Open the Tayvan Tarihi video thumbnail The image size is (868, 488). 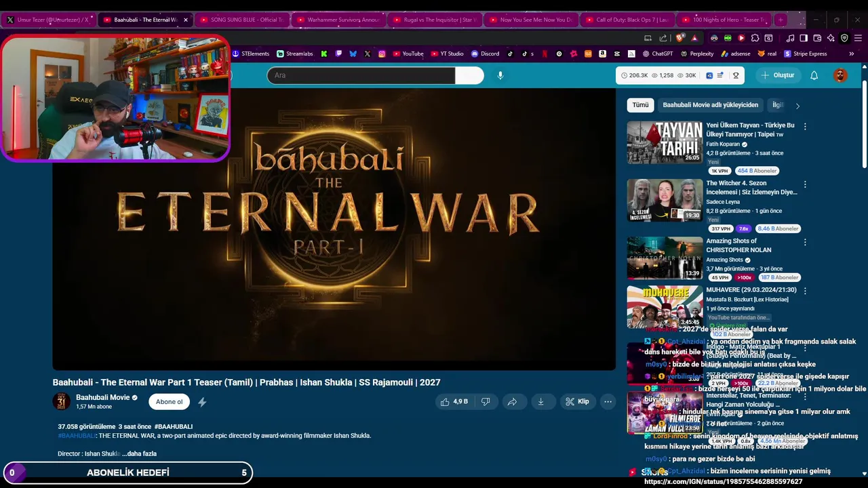pos(665,142)
